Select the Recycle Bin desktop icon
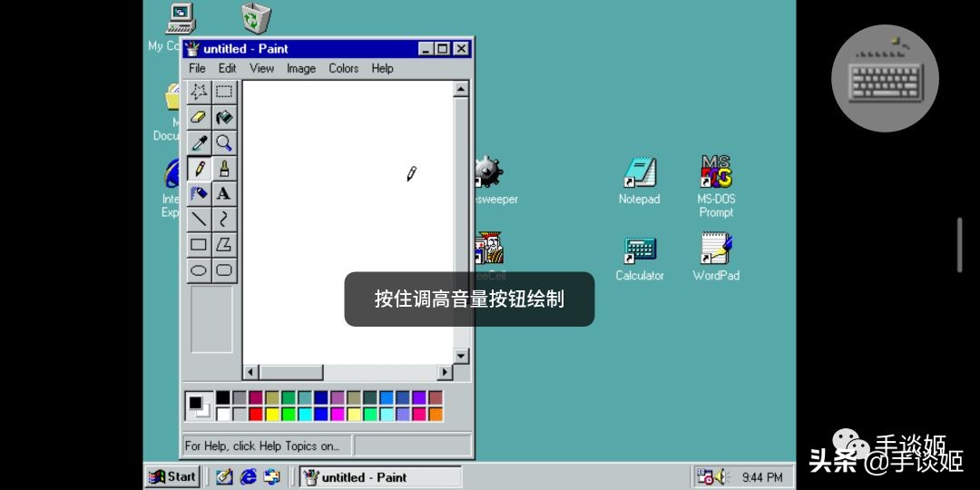The width and height of the screenshot is (980, 490). [256, 19]
